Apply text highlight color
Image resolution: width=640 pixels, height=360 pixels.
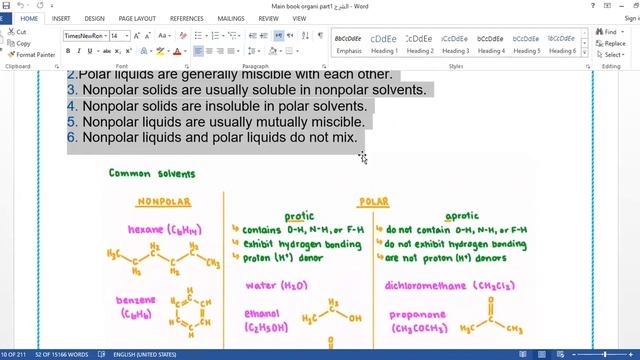(x=160, y=51)
